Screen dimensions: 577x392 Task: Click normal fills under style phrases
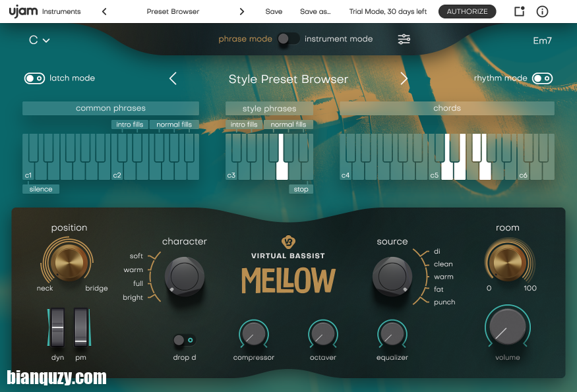(288, 125)
